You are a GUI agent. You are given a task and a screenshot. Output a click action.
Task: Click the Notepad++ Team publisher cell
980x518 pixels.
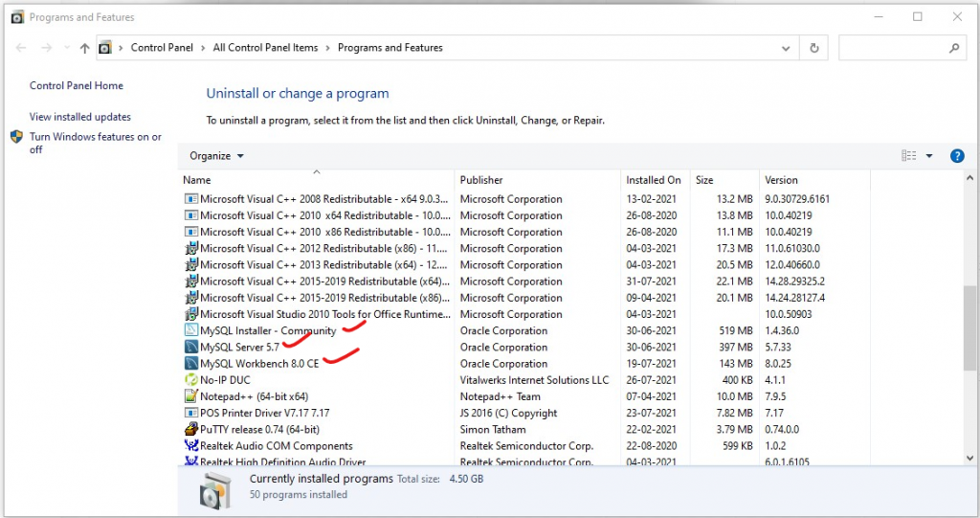500,396
